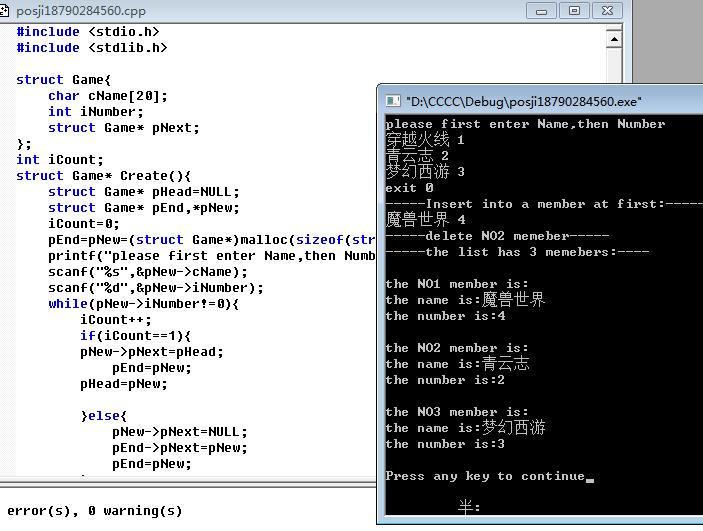
Task: Click the line 'iCount=0;'
Action: point(84,224)
